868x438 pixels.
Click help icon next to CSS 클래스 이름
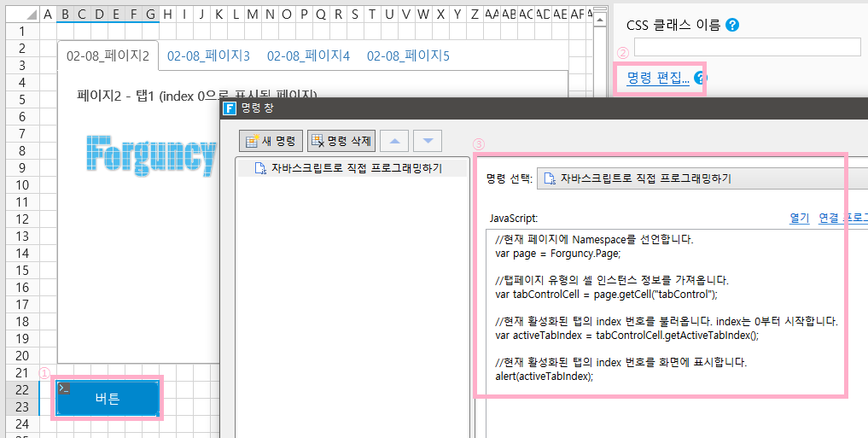pos(731,25)
